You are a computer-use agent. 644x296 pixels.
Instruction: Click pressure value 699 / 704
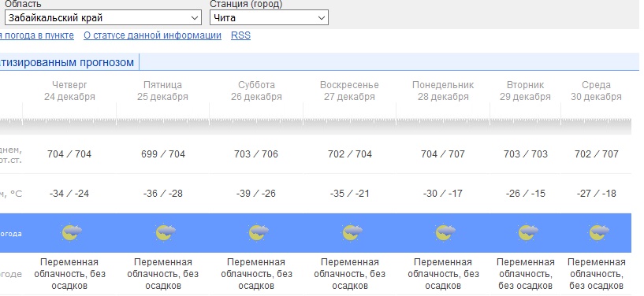(163, 154)
